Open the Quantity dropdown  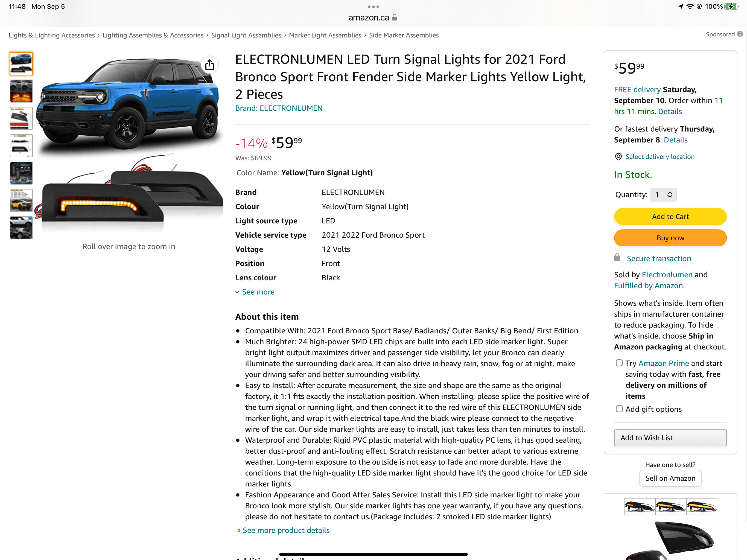click(663, 194)
